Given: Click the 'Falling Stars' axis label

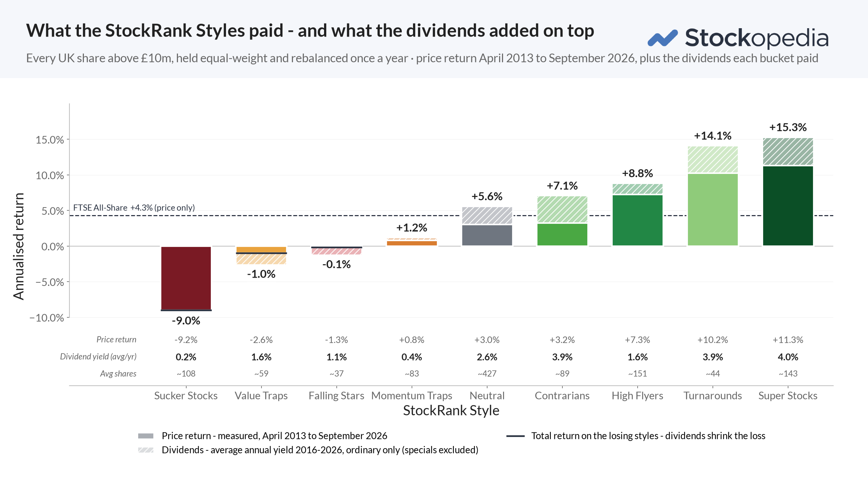Looking at the screenshot, I should [x=337, y=396].
